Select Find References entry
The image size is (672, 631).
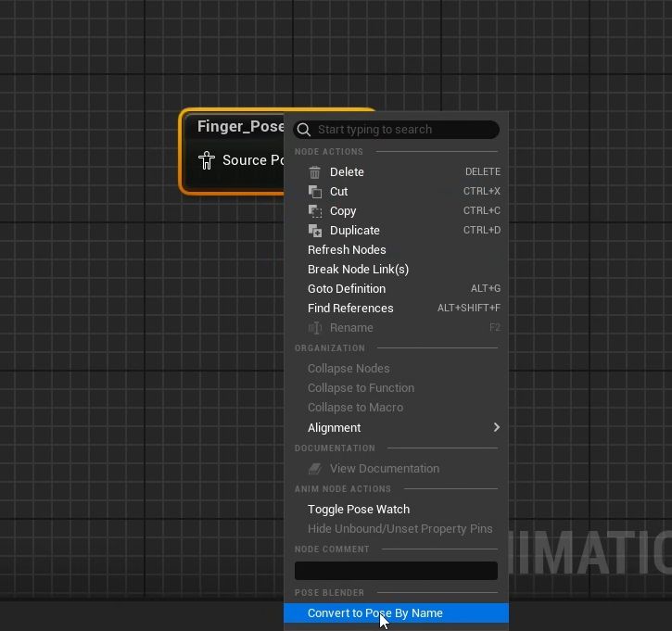(x=397, y=308)
